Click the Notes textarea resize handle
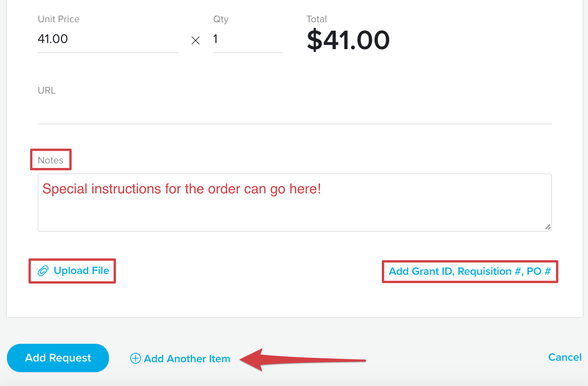The width and height of the screenshot is (588, 386). pos(548,227)
